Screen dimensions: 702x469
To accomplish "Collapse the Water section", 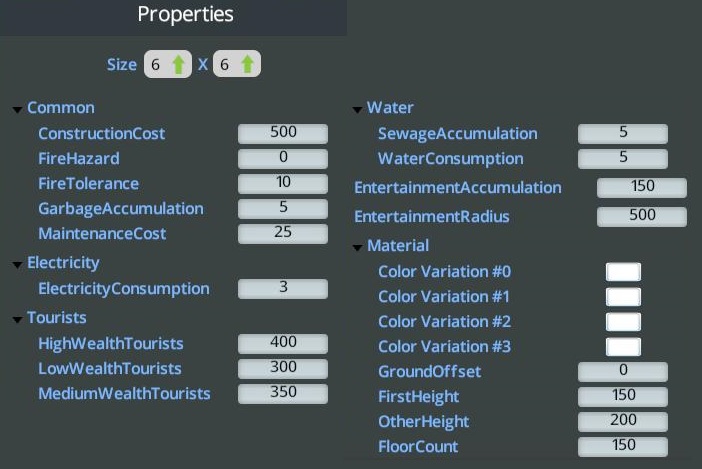I will click(x=357, y=109).
